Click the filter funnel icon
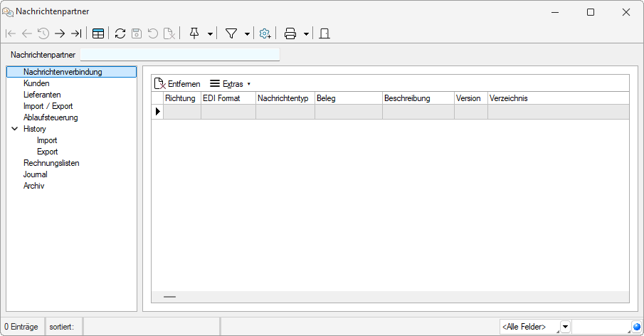 231,33
